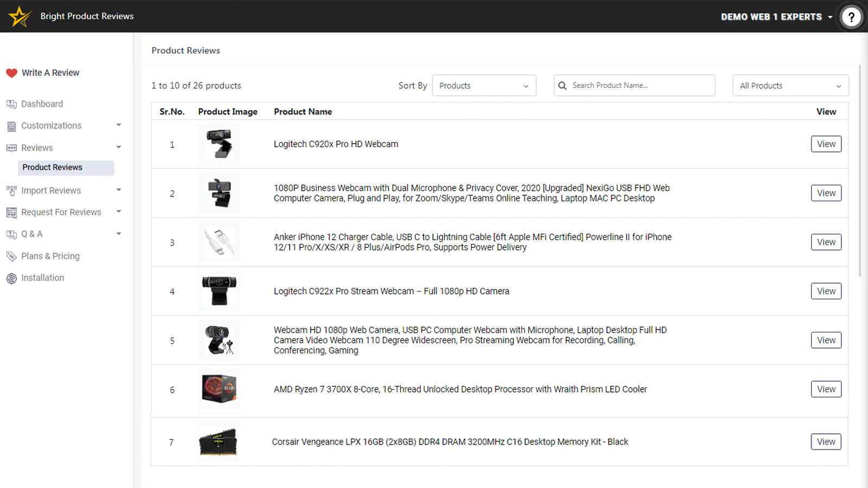The width and height of the screenshot is (868, 488).
Task: View Logitech C920x Pro HD Webcam reviews
Action: click(826, 144)
